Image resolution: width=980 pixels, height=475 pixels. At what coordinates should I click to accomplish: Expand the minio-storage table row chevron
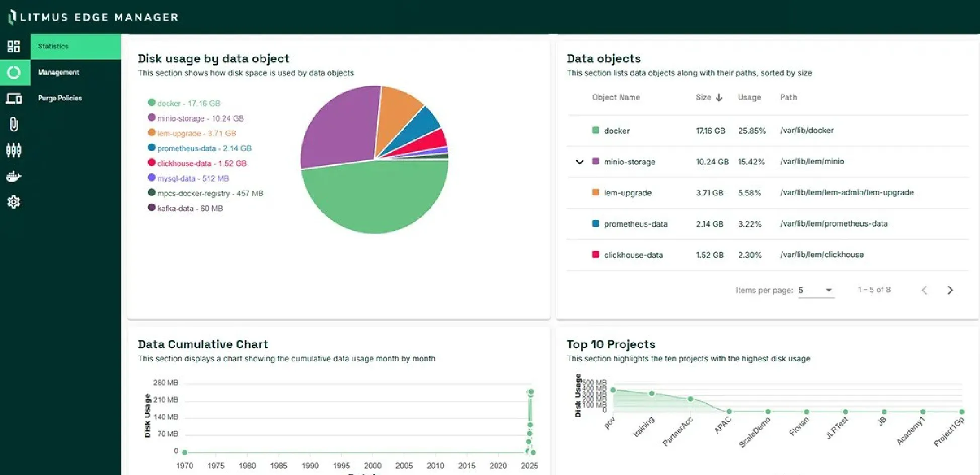coord(579,162)
